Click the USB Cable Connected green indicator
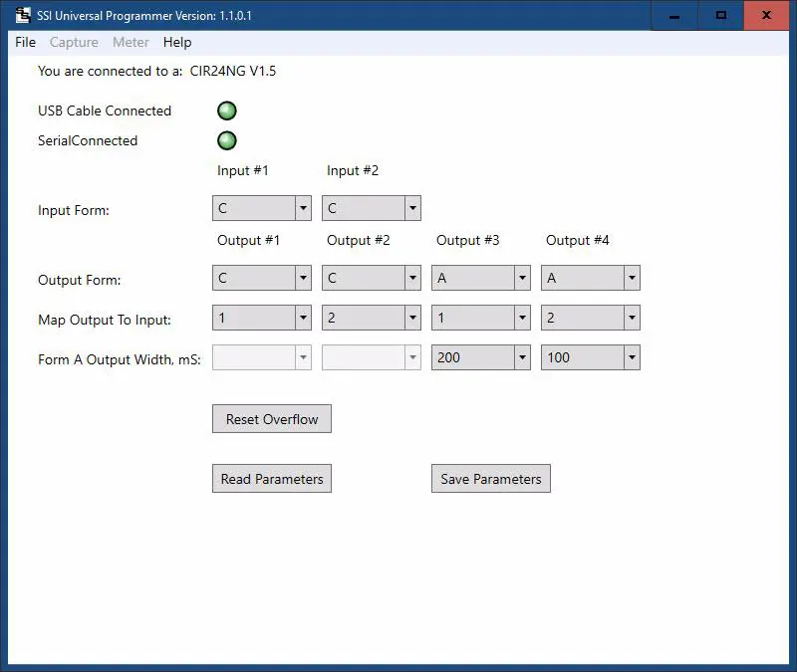 (227, 111)
